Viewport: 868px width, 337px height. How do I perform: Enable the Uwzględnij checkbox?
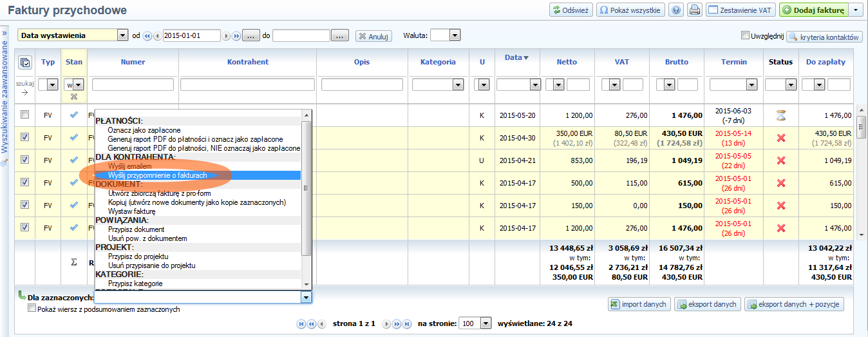(746, 36)
